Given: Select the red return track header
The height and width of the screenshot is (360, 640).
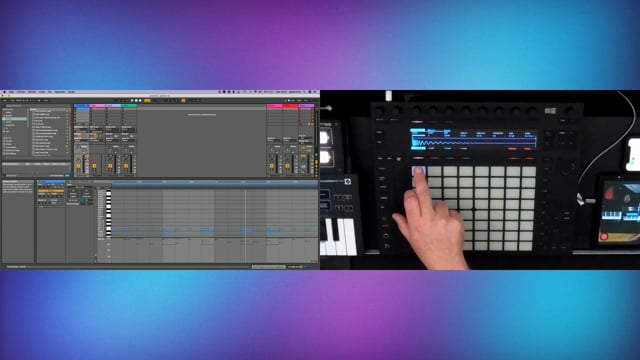Looking at the screenshot, I should click(291, 106).
